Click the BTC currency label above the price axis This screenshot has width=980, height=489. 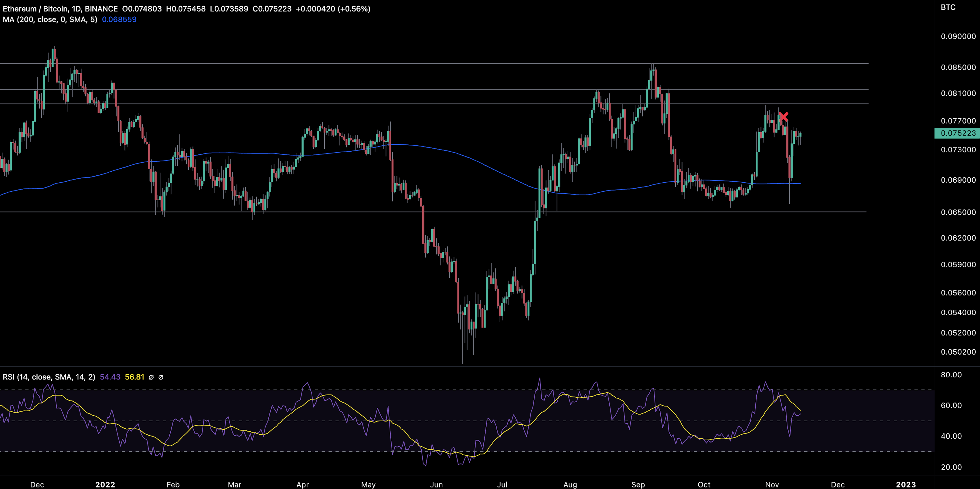click(x=948, y=7)
